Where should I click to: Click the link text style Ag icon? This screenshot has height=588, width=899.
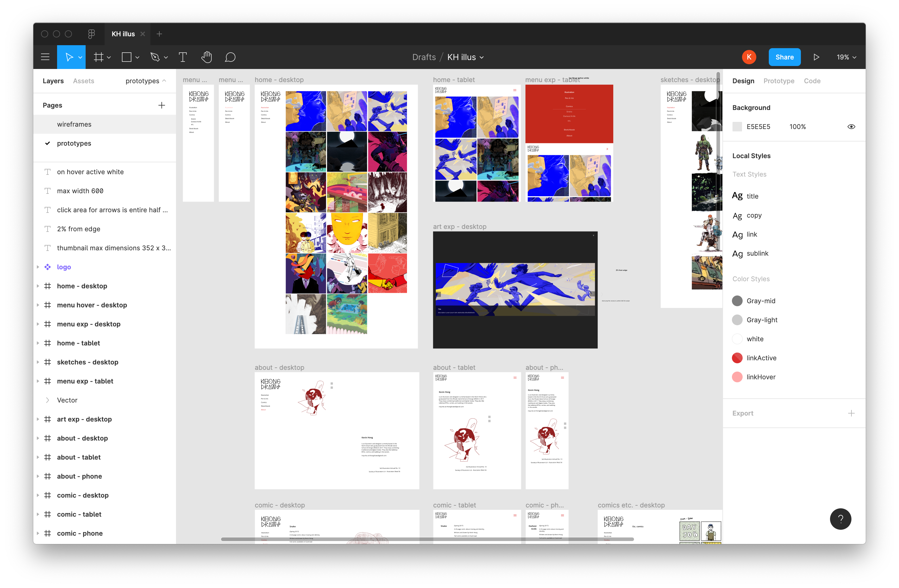[x=737, y=235]
